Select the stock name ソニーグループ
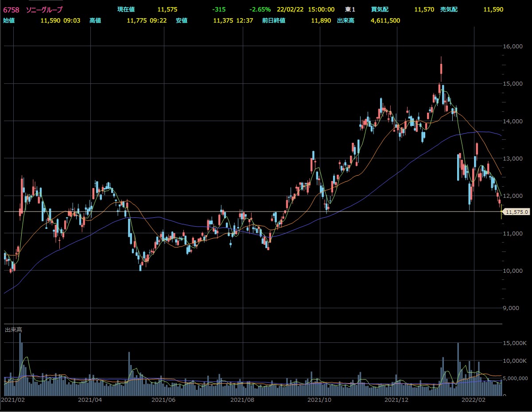Viewport: 532px width, 412px height. pos(44,9)
